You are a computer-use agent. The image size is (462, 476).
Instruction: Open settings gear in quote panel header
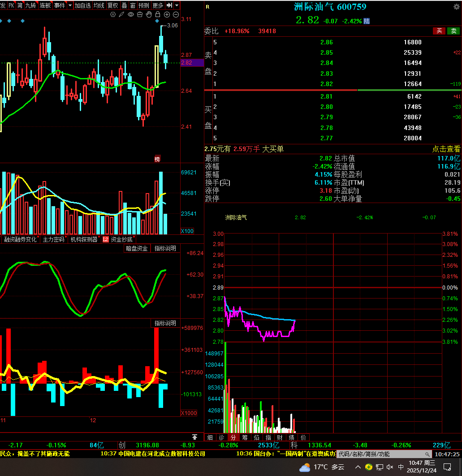457,7
